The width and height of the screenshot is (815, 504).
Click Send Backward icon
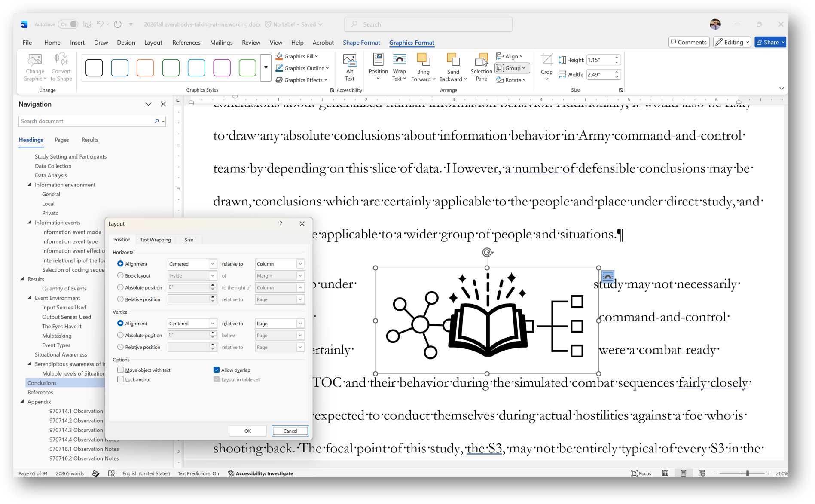pyautogui.click(x=453, y=60)
